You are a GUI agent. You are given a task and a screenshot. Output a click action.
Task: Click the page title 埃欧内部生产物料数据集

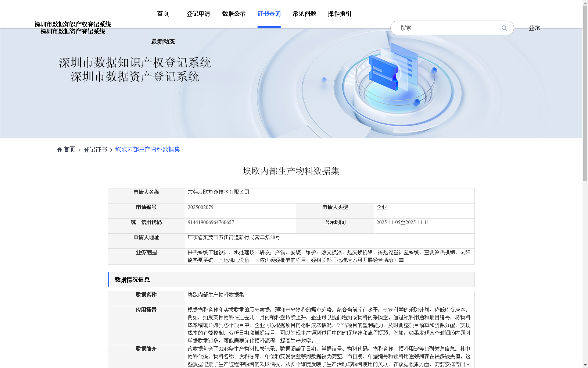tap(291, 171)
